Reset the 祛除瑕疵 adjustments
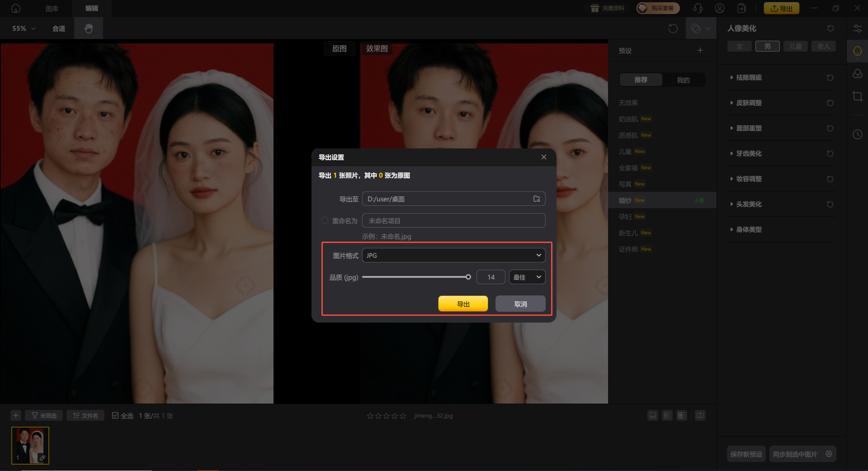Screen dimensions: 868x471 pos(830,78)
